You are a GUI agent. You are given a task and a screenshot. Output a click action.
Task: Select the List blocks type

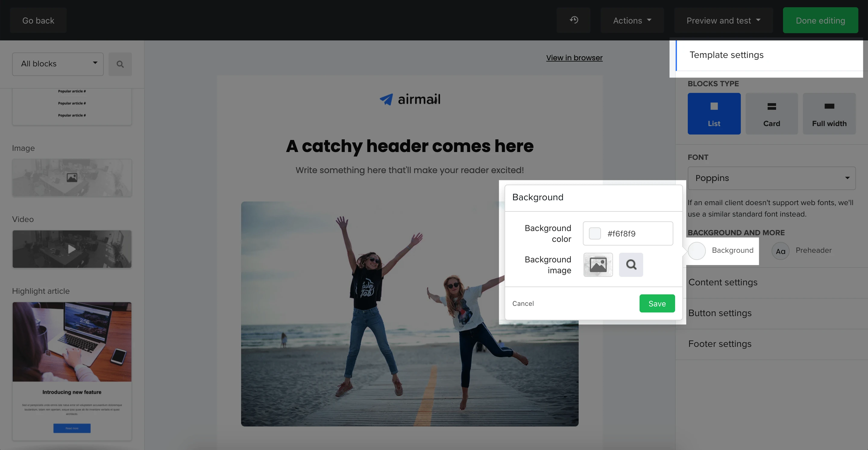coord(714,114)
